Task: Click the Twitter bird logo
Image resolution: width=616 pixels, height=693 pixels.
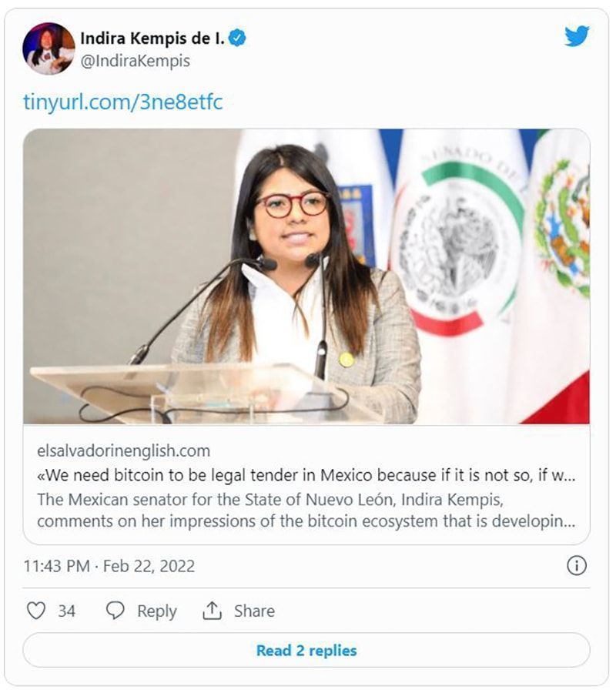Action: (577, 36)
